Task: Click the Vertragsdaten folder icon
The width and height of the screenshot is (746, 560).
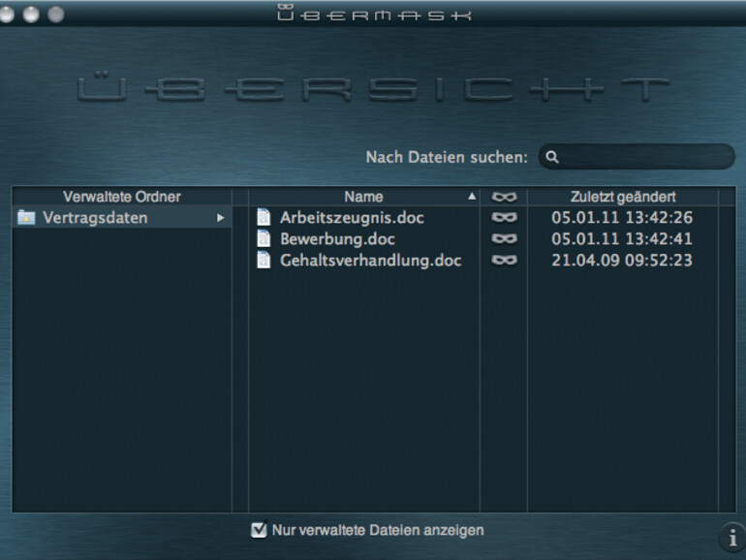Action: click(x=26, y=217)
